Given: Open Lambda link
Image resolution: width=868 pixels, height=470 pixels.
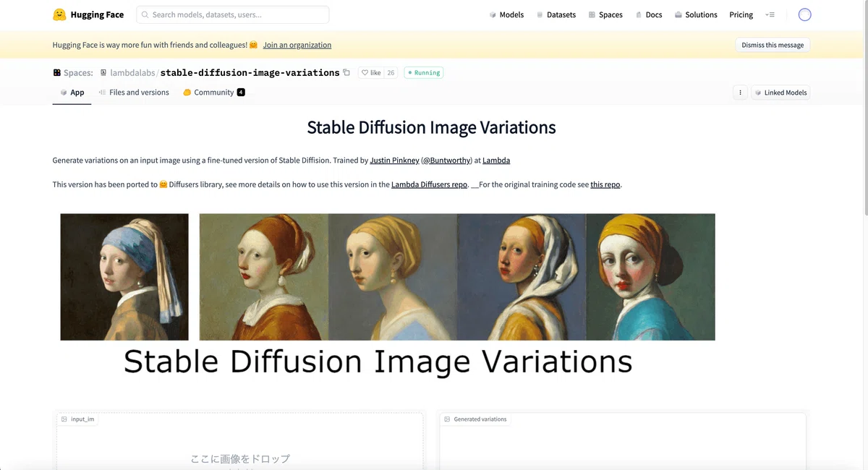Looking at the screenshot, I should tap(496, 161).
